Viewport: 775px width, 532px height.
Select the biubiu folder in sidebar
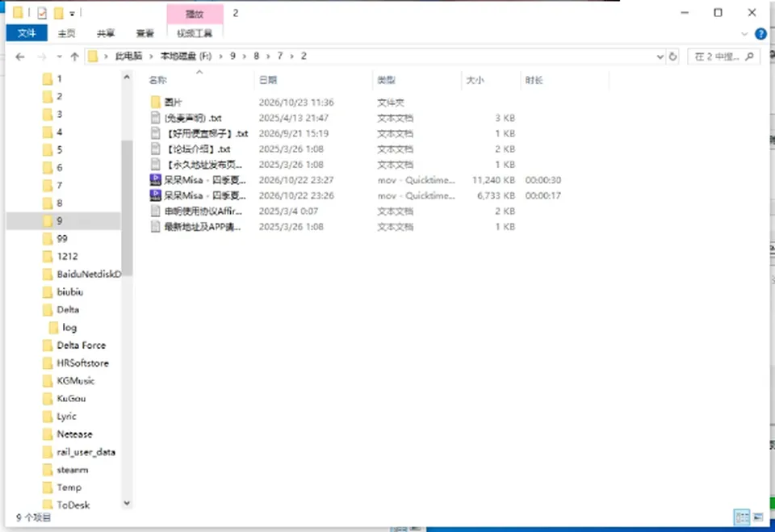[x=69, y=291]
